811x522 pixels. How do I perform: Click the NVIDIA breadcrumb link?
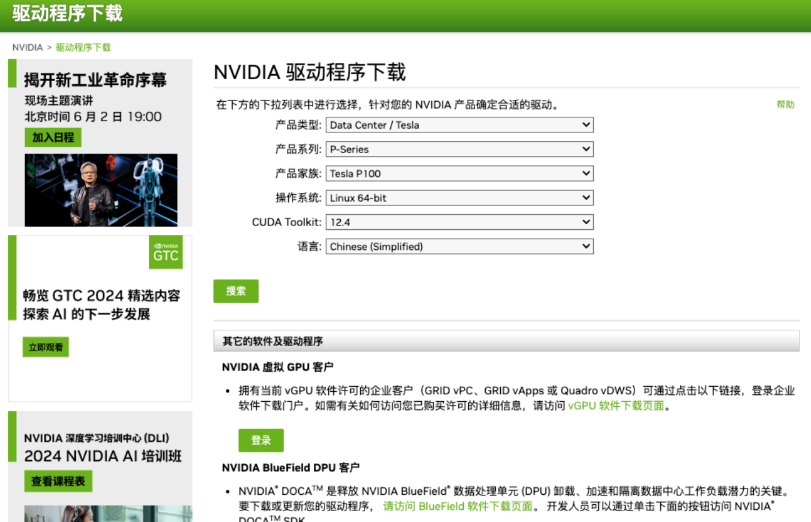click(x=27, y=48)
